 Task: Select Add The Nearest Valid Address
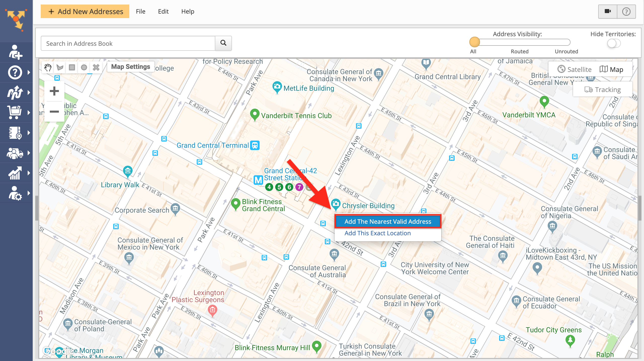point(387,221)
